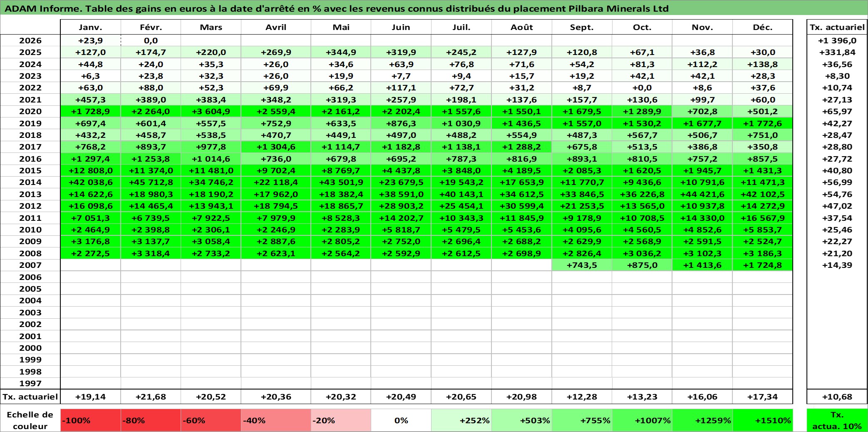The height and width of the screenshot is (432, 868).
Task: Select the Déc. column header
Action: click(x=762, y=27)
